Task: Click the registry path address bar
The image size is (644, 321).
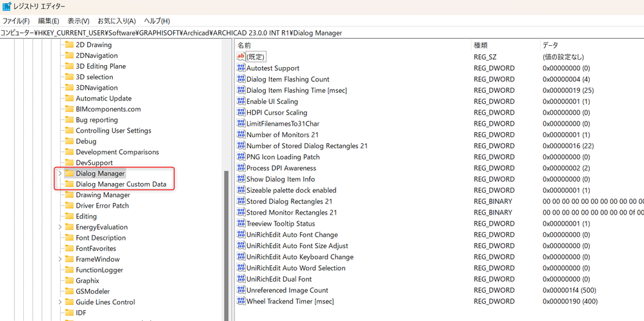Action: coord(322,33)
